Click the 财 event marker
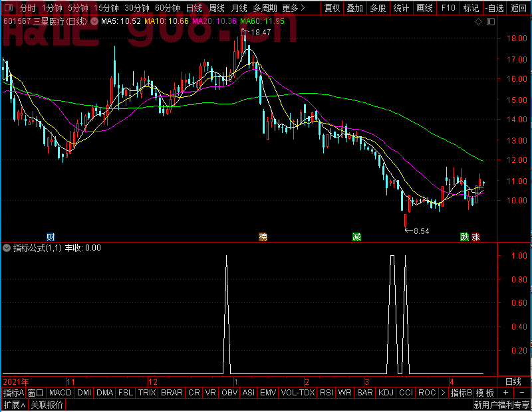This screenshot has height=412, width=532. click(51, 237)
